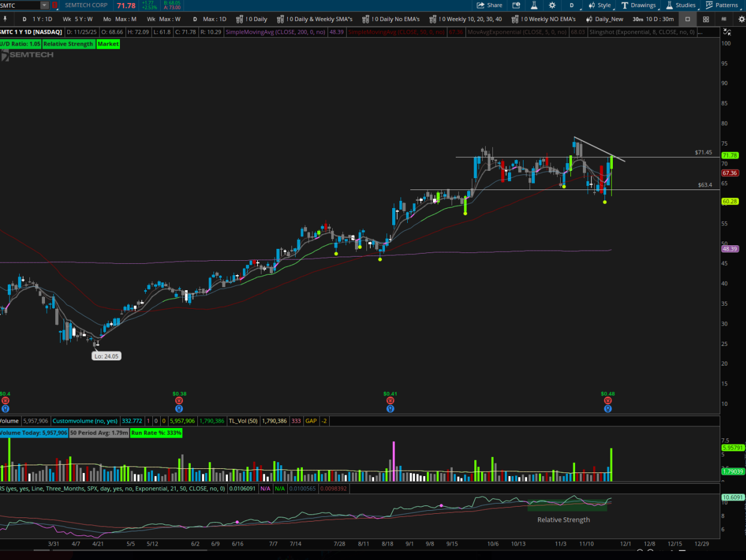Select the 10 D : 30m timeframe
This screenshot has height=560, width=746.
coord(654,19)
